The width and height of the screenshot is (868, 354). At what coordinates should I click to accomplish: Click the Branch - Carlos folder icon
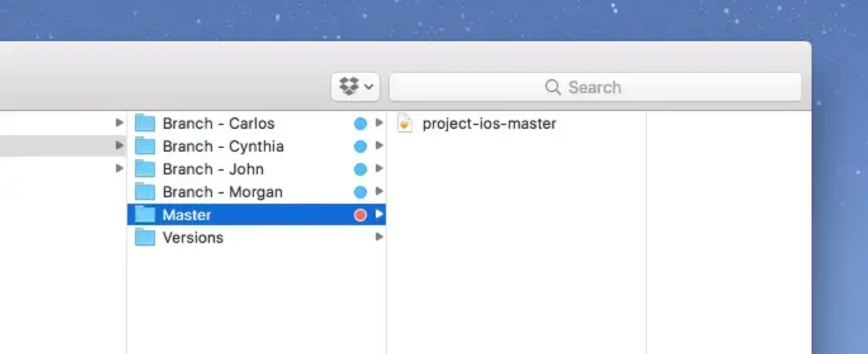click(145, 123)
